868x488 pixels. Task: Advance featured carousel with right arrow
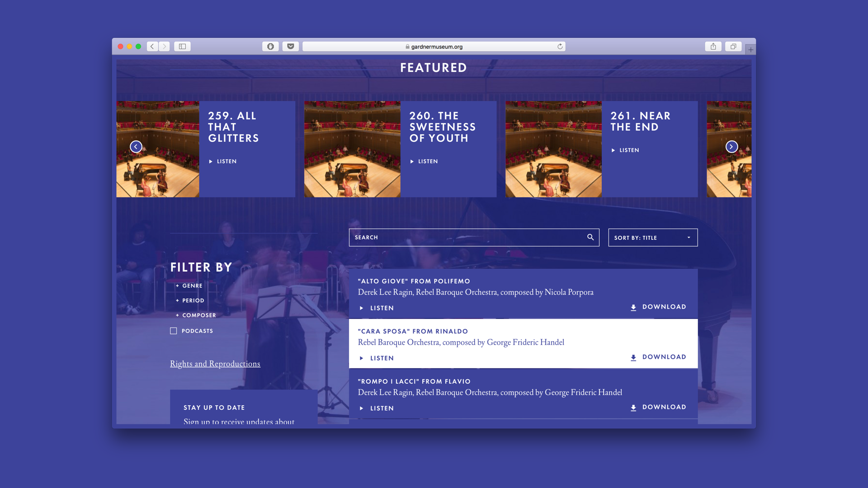731,147
